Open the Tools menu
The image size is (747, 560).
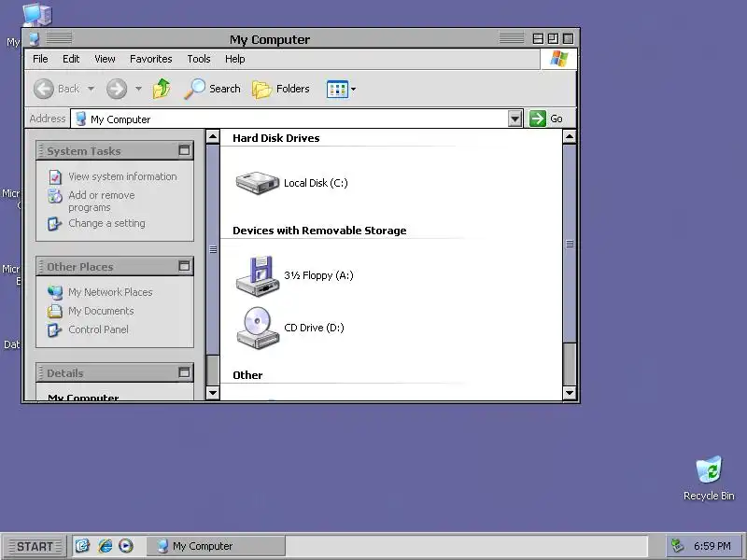tap(199, 59)
